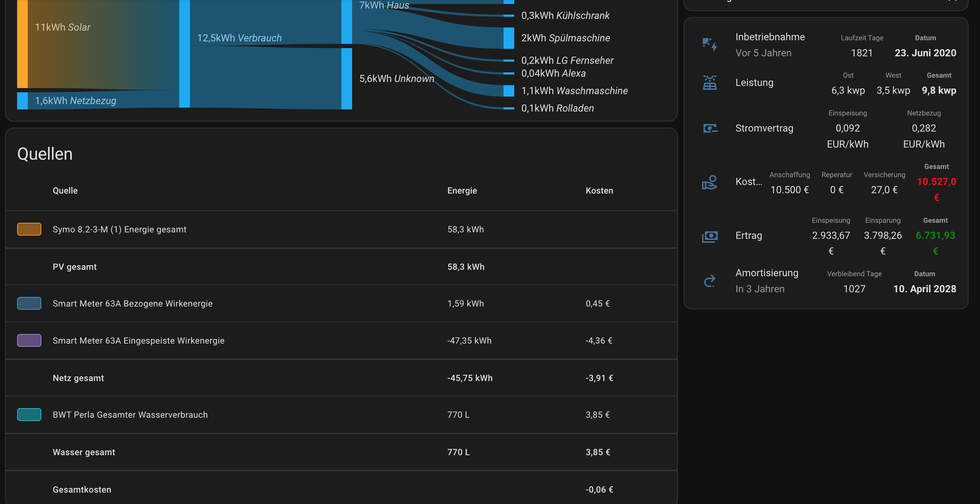Click the Ertrag cash-multiple icon
Viewport: 980px width, 504px height.
coord(710,236)
